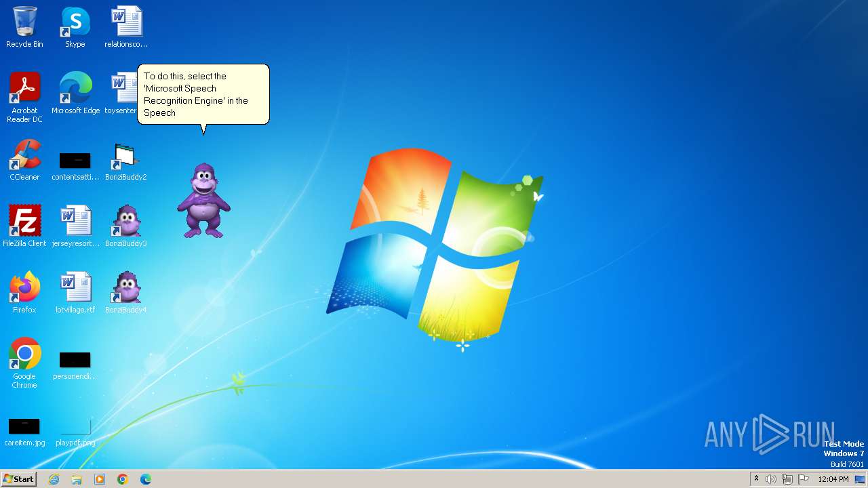Show hidden tray icons arrow

pos(756,479)
